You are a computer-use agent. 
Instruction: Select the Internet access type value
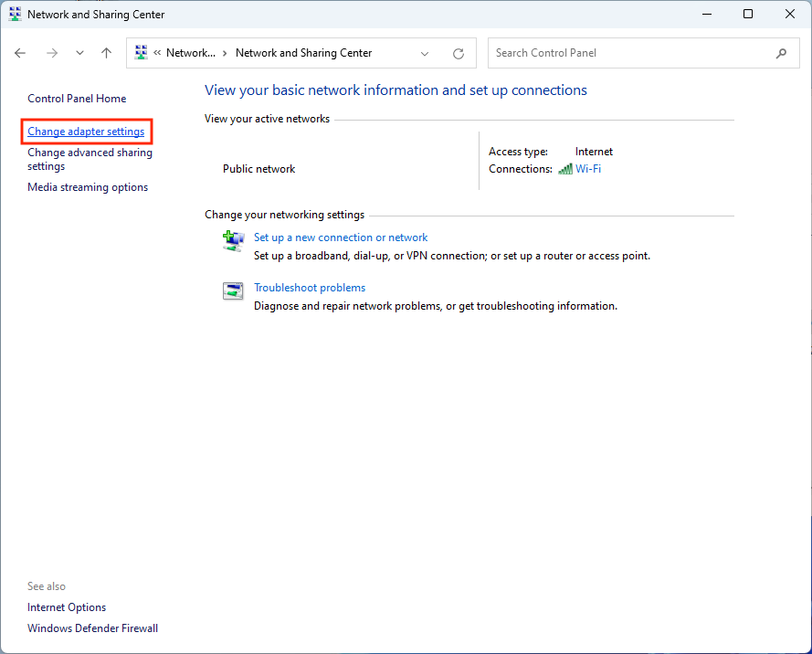point(594,152)
